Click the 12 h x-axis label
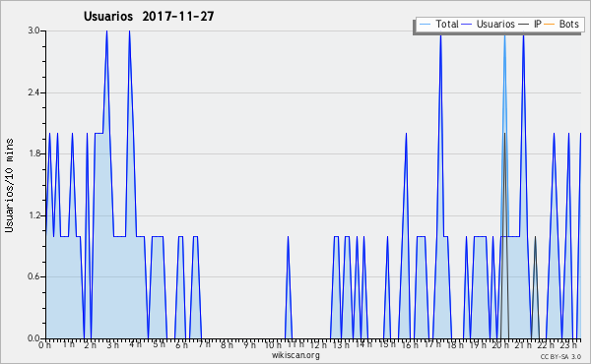 (x=318, y=344)
